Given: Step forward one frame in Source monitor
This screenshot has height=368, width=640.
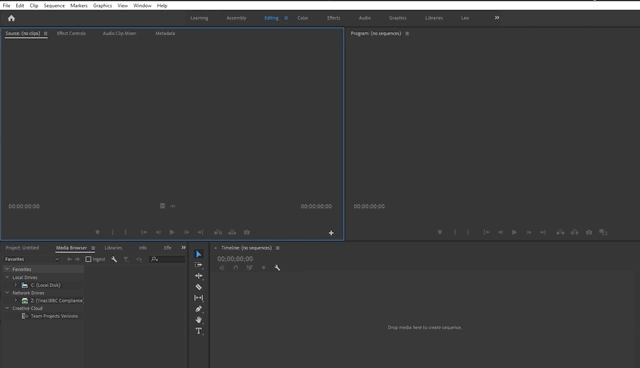Looking at the screenshot, I should 186,232.
